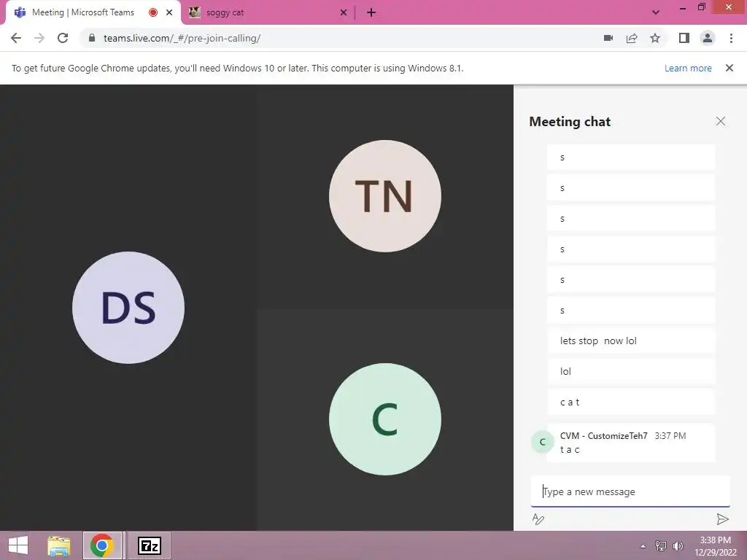The width and height of the screenshot is (747, 560).
Task: Toggle the browser side panel
Action: pyautogui.click(x=684, y=38)
